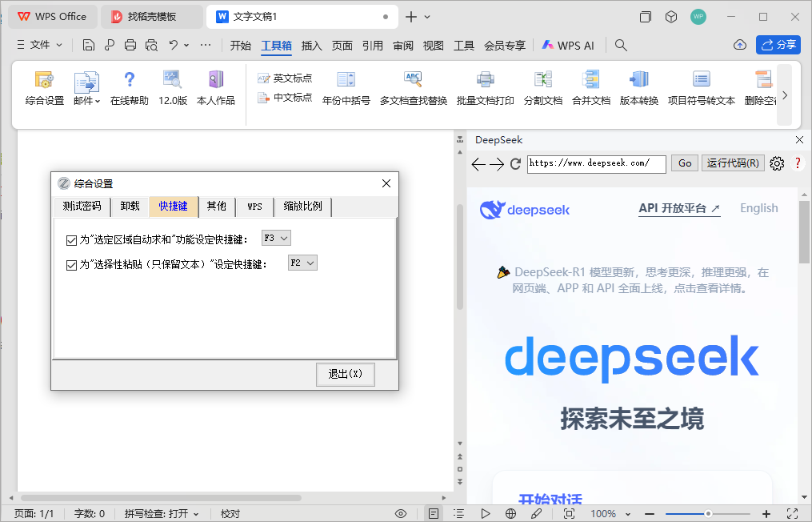Click the search magnifier icon in menu bar
This screenshot has height=522, width=812.
tap(621, 46)
